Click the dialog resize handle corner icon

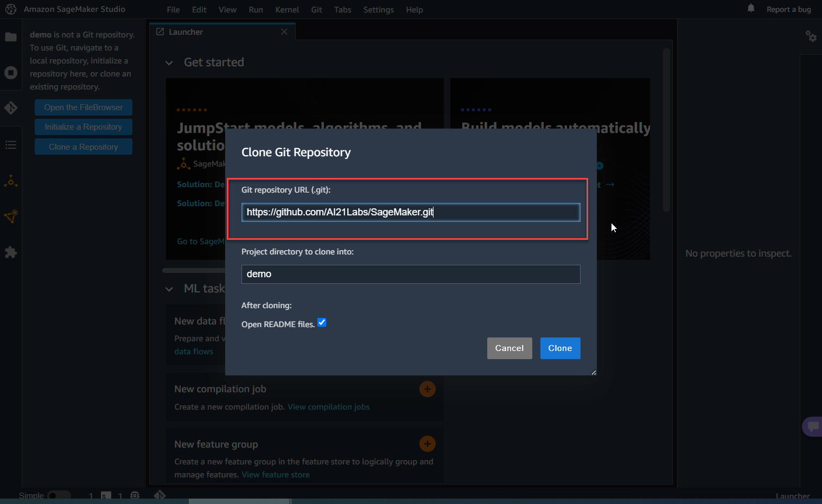pyautogui.click(x=594, y=372)
